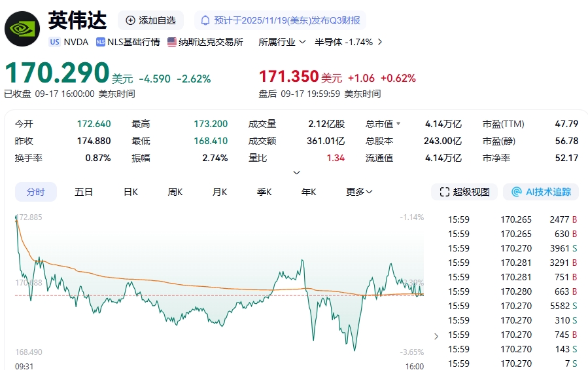
Task: Open the AI技术追踪 button
Action: [x=541, y=192]
